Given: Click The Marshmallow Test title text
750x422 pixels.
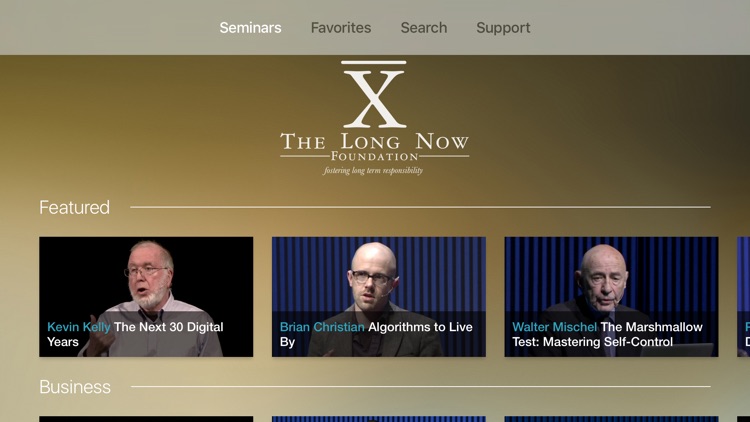Looking at the screenshot, I should pos(607,334).
